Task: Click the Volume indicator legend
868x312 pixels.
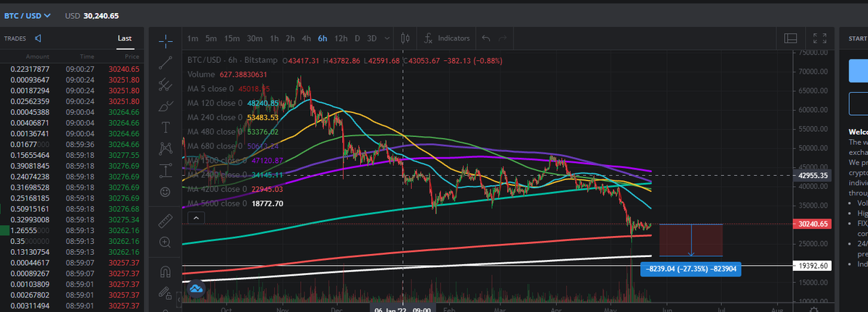Action: 227,74
